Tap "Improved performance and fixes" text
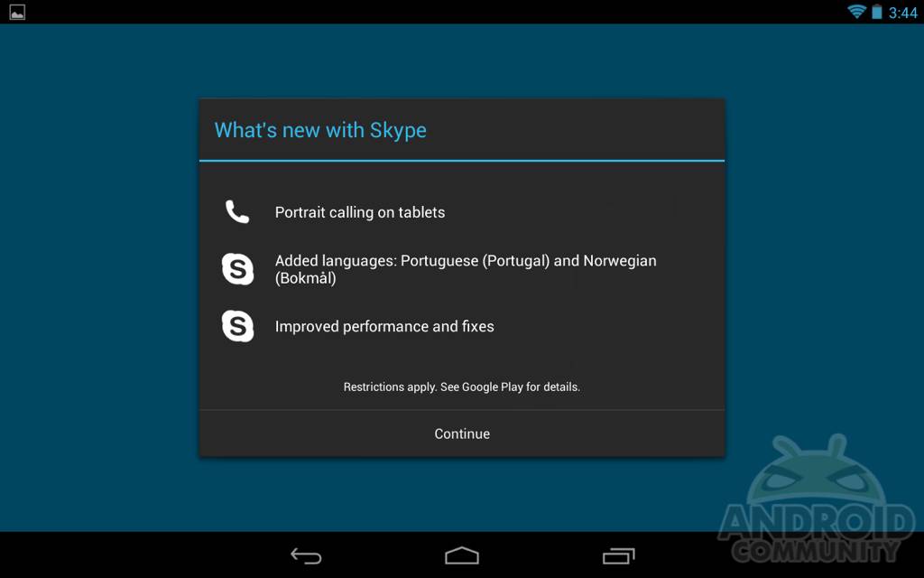924x578 pixels. [x=384, y=326]
